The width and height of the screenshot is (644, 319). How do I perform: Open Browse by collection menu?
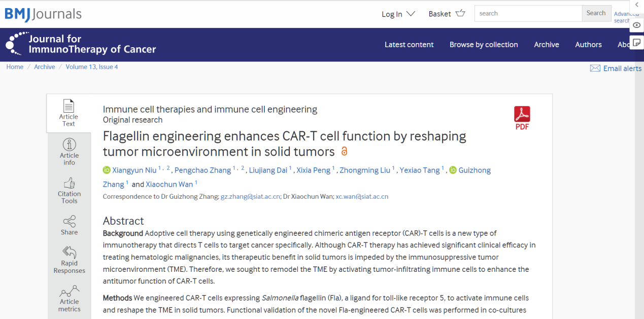point(484,45)
